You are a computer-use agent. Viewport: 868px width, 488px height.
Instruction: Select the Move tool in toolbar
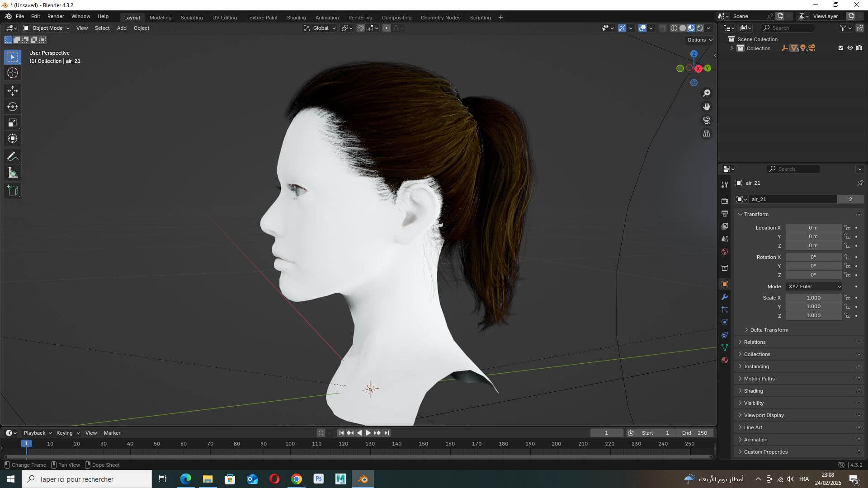(13, 91)
